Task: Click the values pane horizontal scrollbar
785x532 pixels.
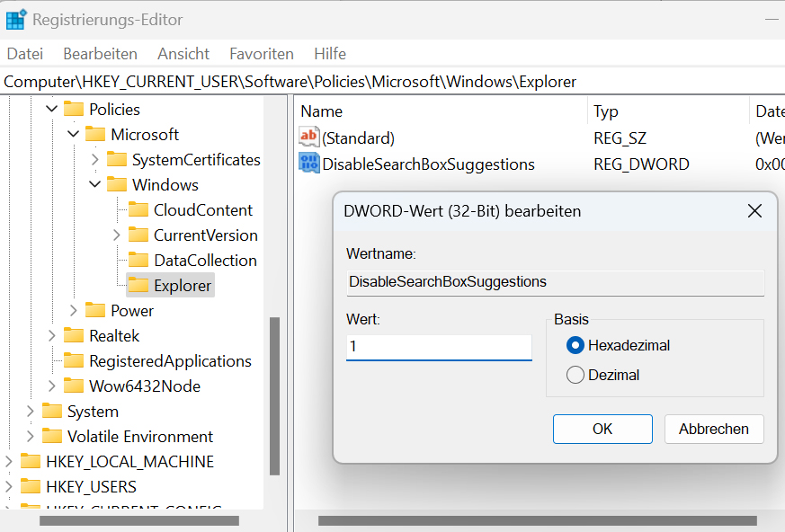Action: [x=537, y=521]
